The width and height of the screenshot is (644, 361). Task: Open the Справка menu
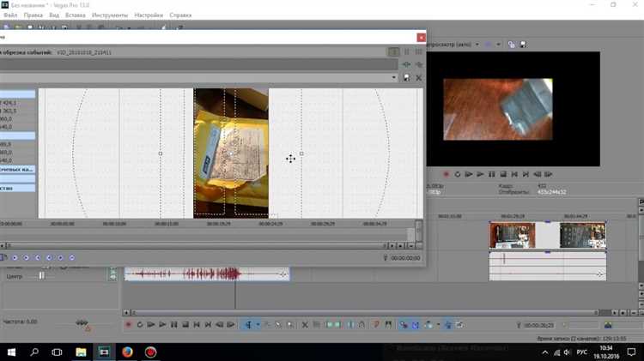(x=180, y=15)
